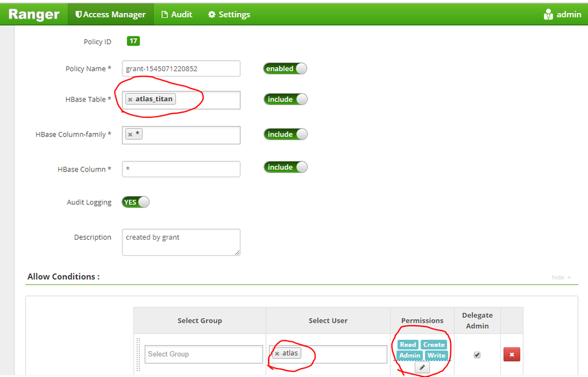Click the Permissions column header
Image resolution: width=588 pixels, height=377 pixels.
[x=422, y=320]
